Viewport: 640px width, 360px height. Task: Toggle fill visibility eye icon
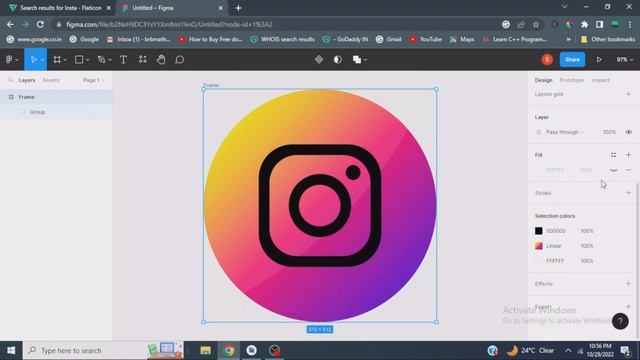(613, 170)
